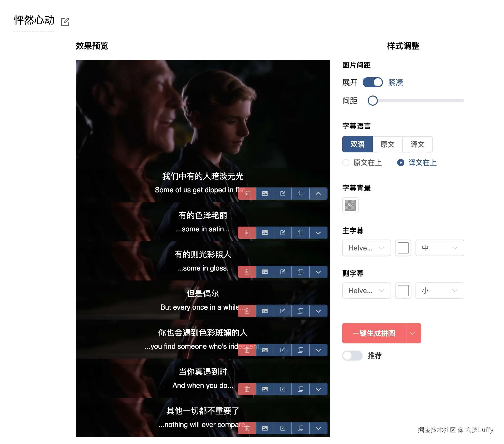
Task: Click the 一键生成拼图 button
Action: 374,333
